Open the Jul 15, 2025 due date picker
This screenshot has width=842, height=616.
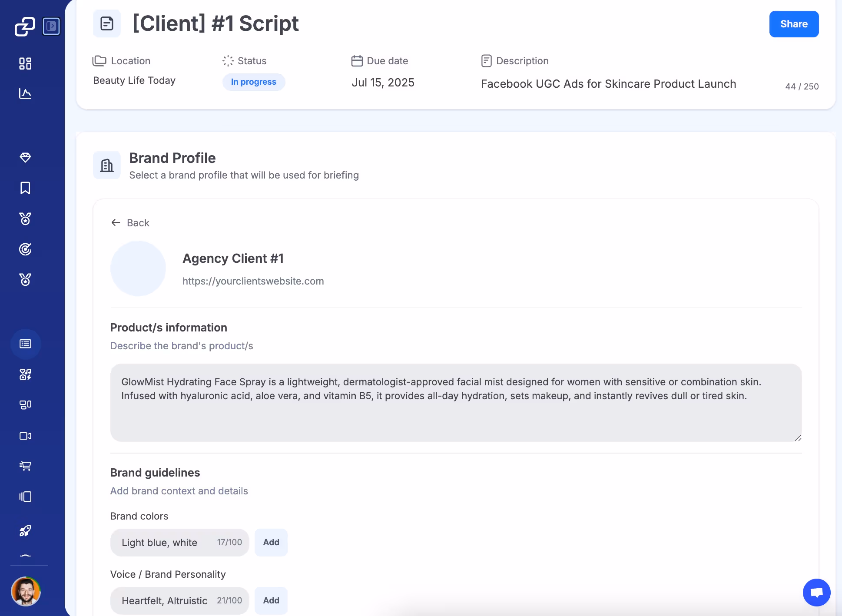pyautogui.click(x=382, y=83)
